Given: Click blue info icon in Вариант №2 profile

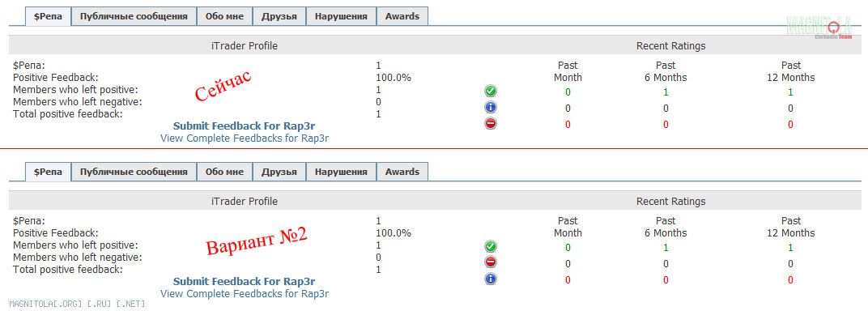Looking at the screenshot, I should 491,279.
